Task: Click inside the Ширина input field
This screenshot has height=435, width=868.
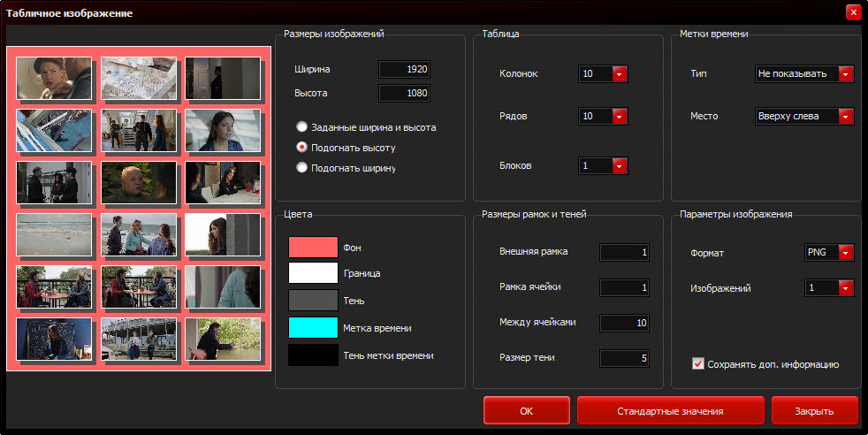Action: click(404, 69)
